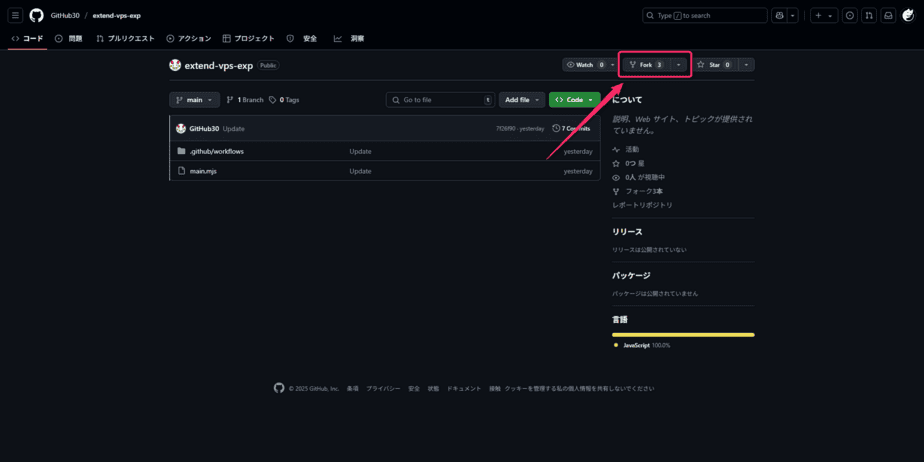Open the footer 条項 link
924x462 pixels.
[352, 389]
